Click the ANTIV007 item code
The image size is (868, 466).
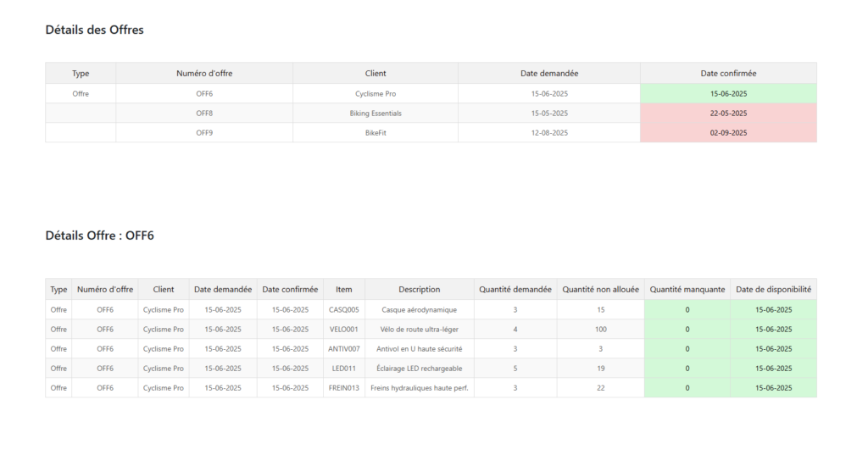tap(344, 348)
